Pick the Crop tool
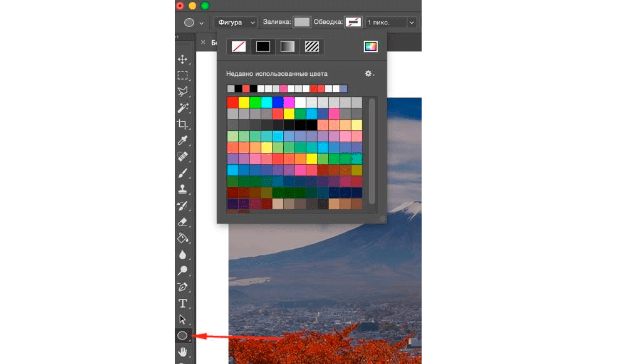 (183, 124)
